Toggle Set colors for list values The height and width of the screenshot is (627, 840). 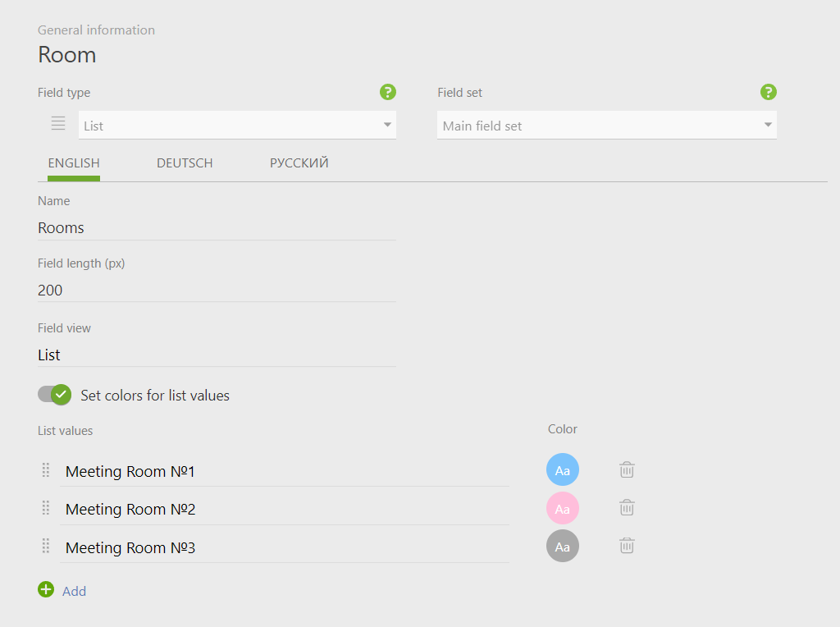pos(55,395)
